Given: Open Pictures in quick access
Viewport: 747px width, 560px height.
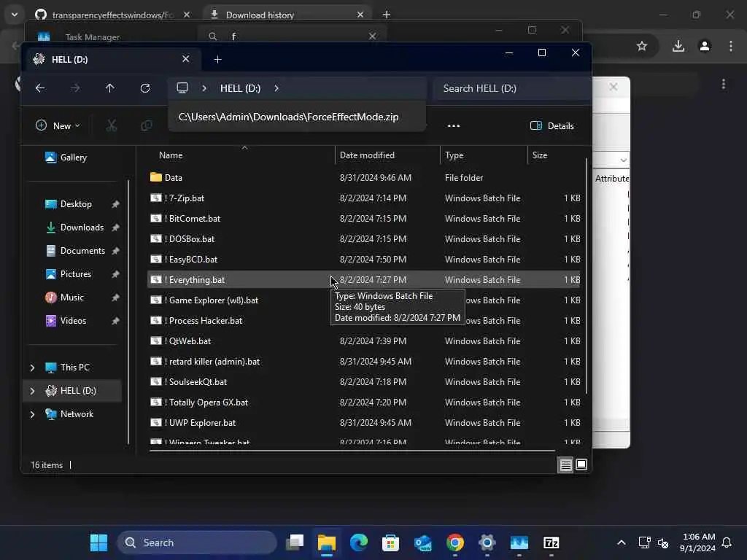Looking at the screenshot, I should click(68, 274).
